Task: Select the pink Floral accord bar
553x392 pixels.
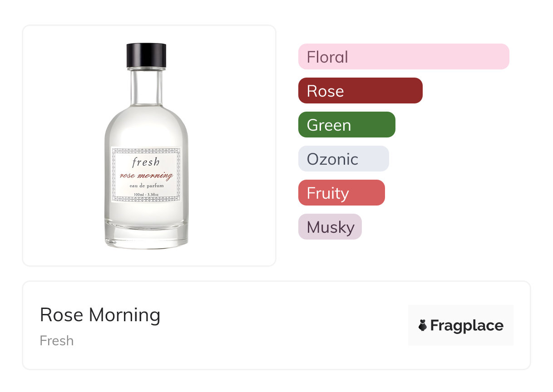Action: (403, 57)
